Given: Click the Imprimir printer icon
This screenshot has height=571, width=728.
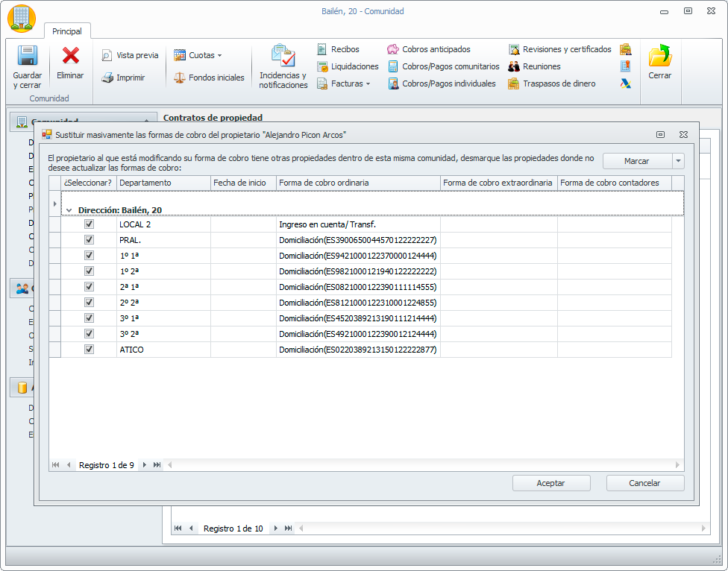Looking at the screenshot, I should (107, 78).
